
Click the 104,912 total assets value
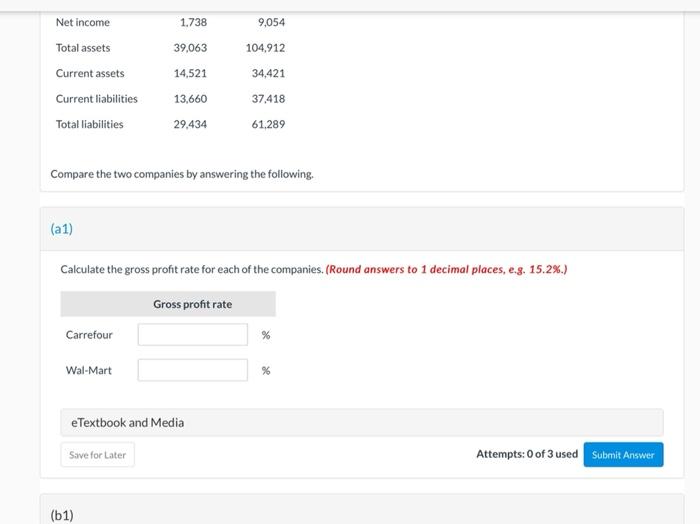pyautogui.click(x=265, y=48)
